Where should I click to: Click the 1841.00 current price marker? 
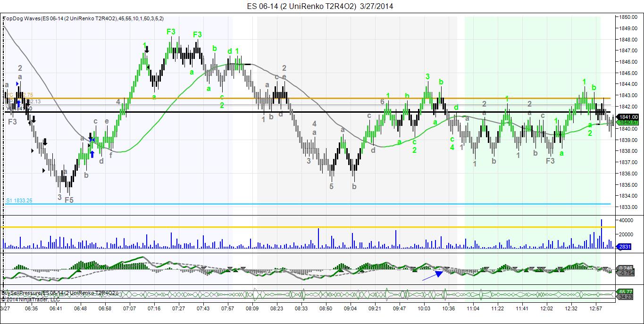(x=628, y=117)
